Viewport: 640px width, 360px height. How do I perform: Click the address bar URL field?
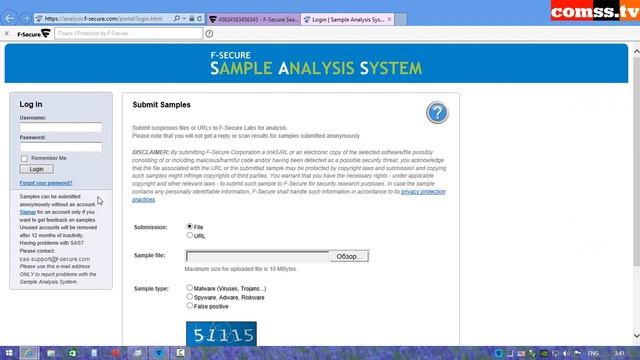click(x=104, y=18)
